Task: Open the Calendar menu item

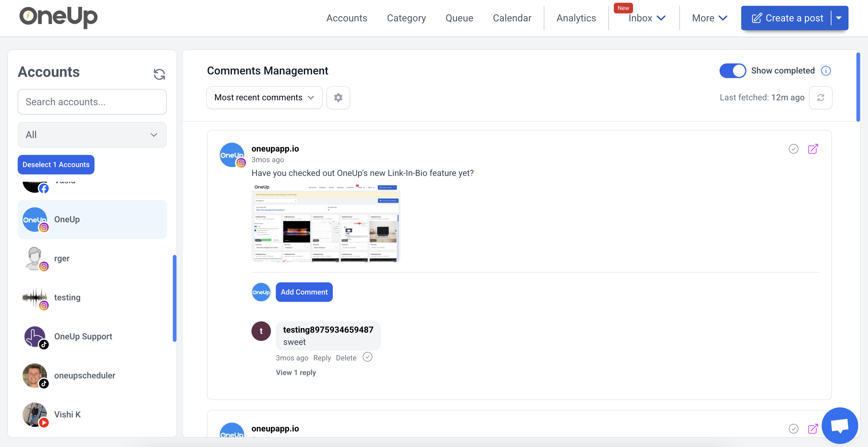Action: (x=512, y=18)
